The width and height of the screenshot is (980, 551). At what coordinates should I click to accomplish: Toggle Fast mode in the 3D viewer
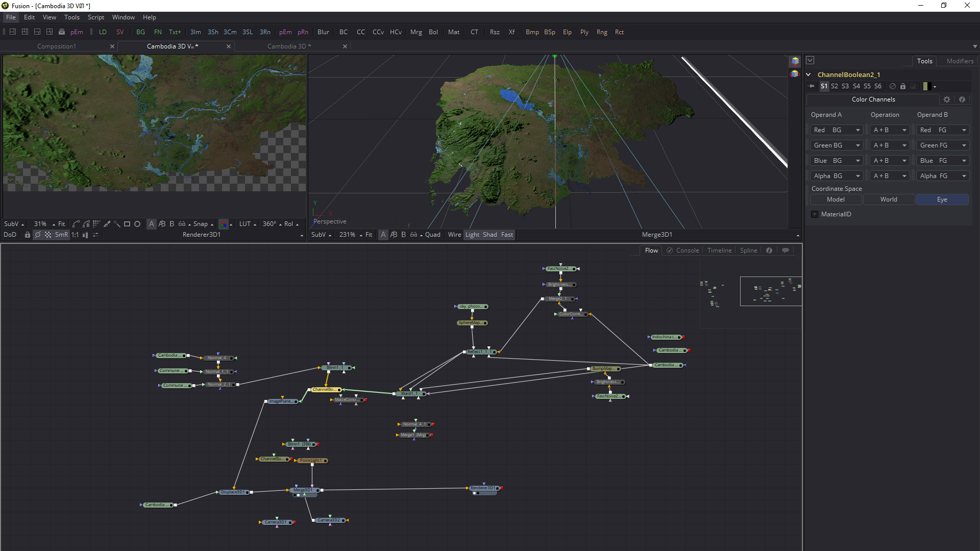tap(507, 235)
